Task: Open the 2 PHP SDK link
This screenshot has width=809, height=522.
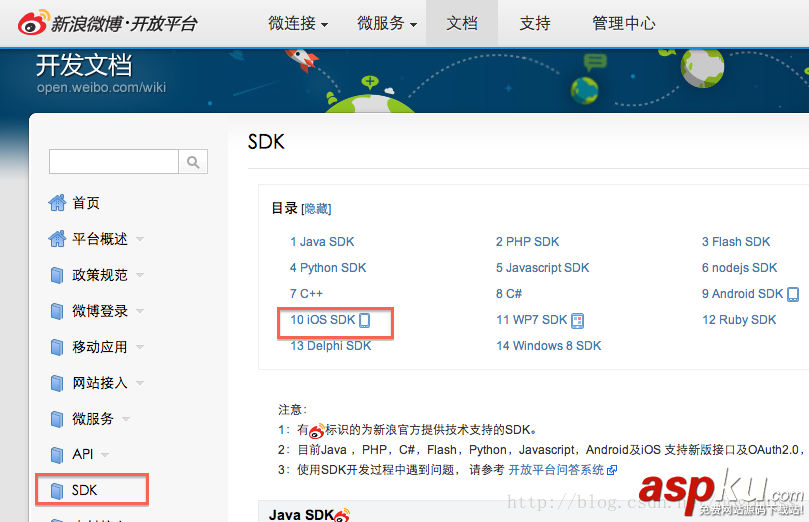Action: pyautogui.click(x=527, y=241)
